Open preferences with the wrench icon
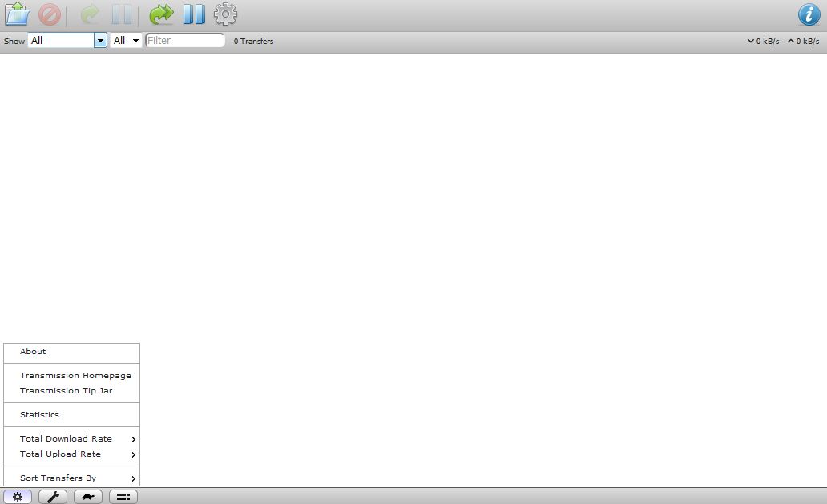Image resolution: width=827 pixels, height=504 pixels. click(x=53, y=497)
